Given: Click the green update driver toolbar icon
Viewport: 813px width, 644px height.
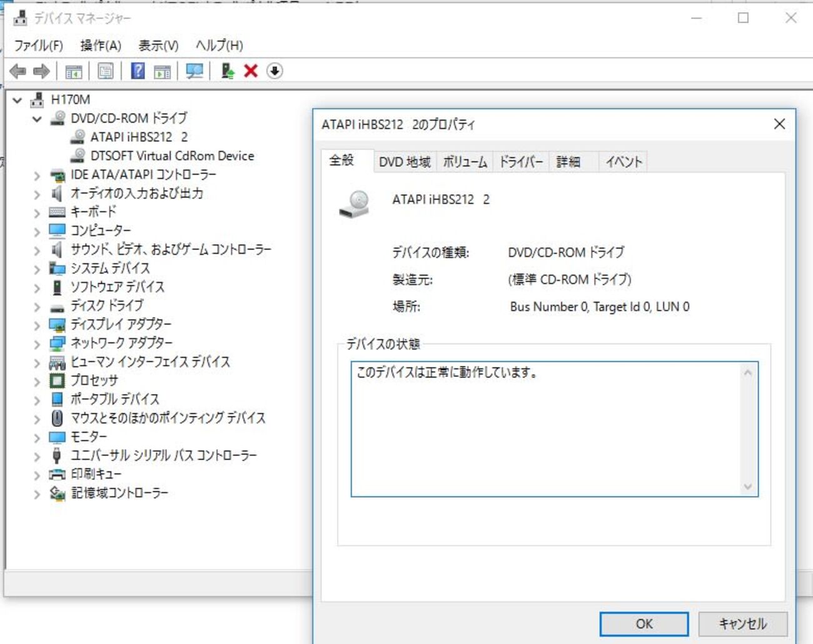Looking at the screenshot, I should (x=228, y=71).
